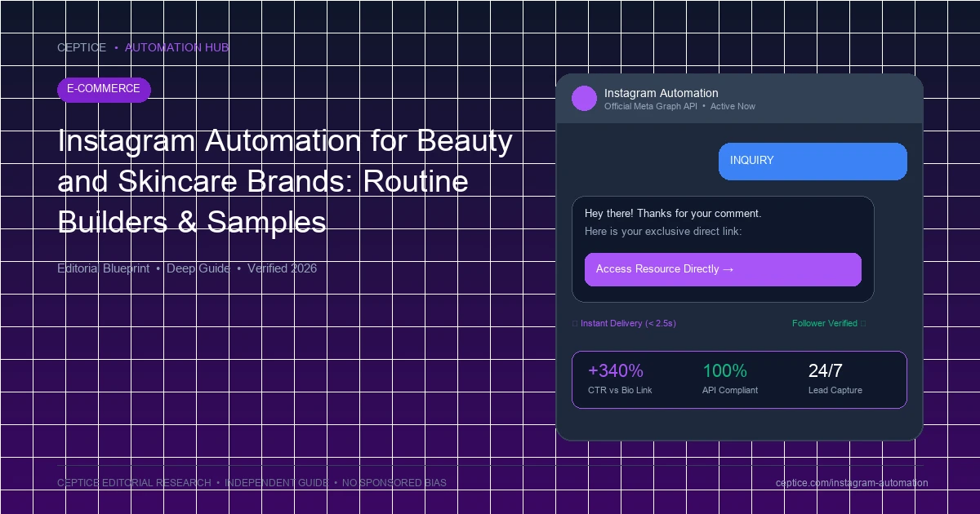Screen dimensions: 980x514
Task: Click the E-COMMERCE category badge
Action: 104,89
